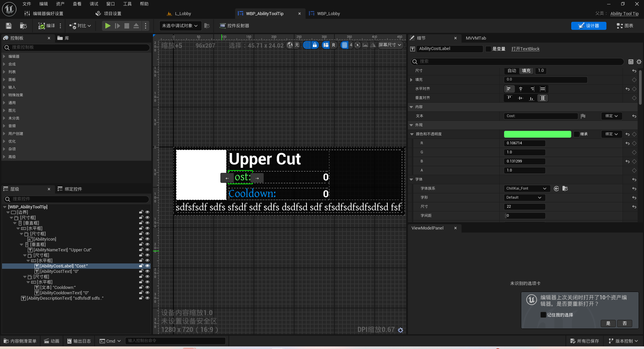644x349 pixels.
Task: Click the eject icon in play toolbar
Action: (x=136, y=26)
